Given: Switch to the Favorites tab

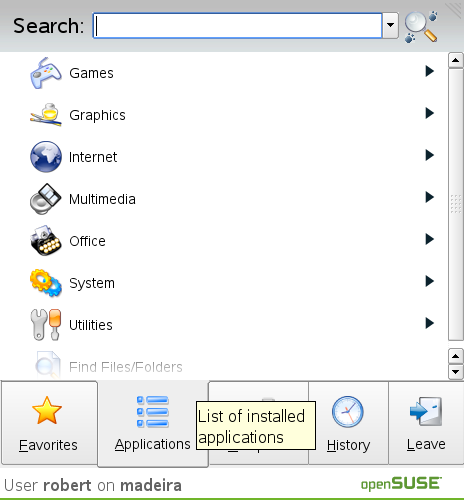Looking at the screenshot, I should [x=49, y=423].
